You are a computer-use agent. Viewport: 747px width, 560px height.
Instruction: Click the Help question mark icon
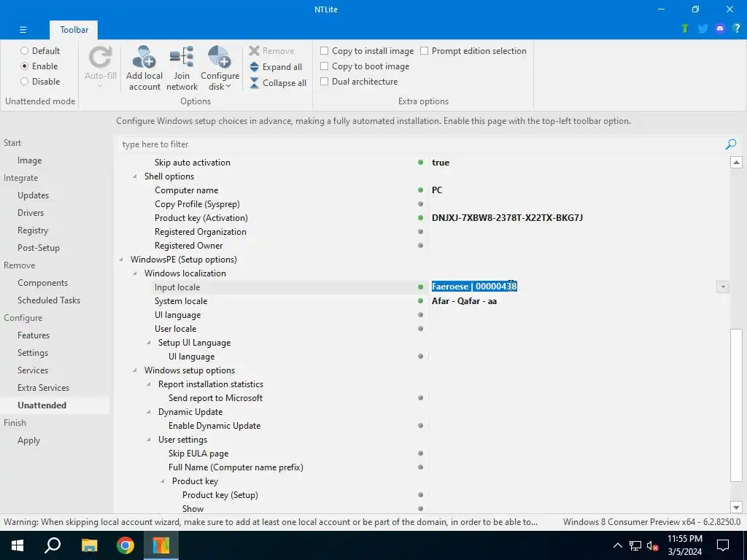(x=737, y=28)
